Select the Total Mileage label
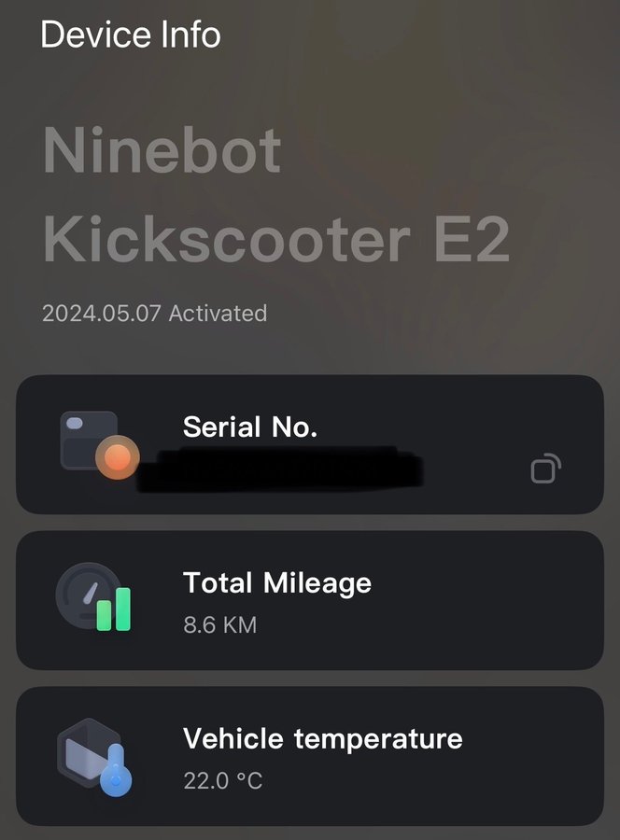Screen dimensions: 620x840 [277, 582]
